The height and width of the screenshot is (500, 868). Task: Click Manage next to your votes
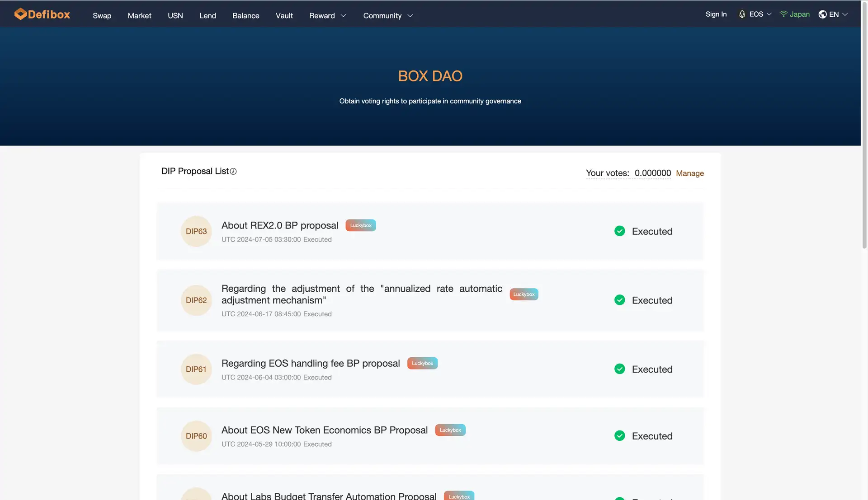(x=689, y=173)
